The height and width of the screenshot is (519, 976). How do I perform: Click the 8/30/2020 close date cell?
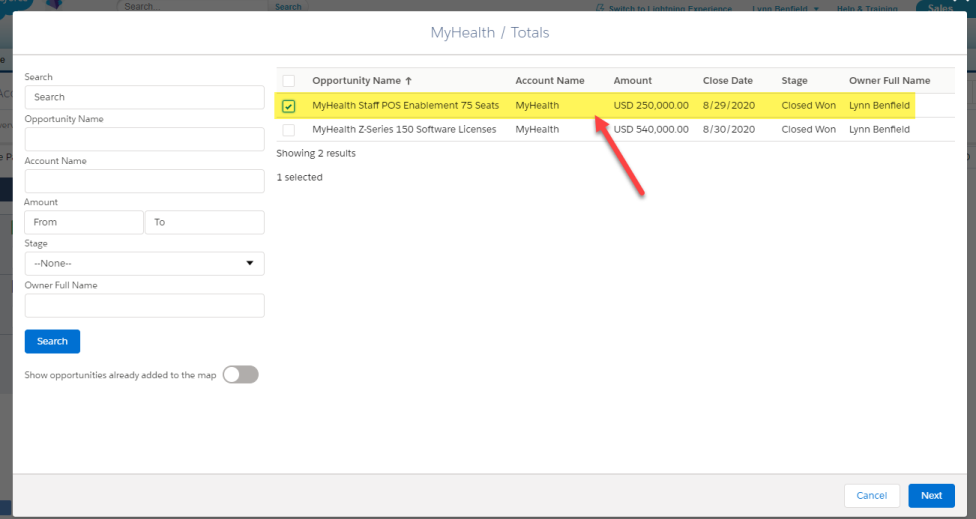729,129
